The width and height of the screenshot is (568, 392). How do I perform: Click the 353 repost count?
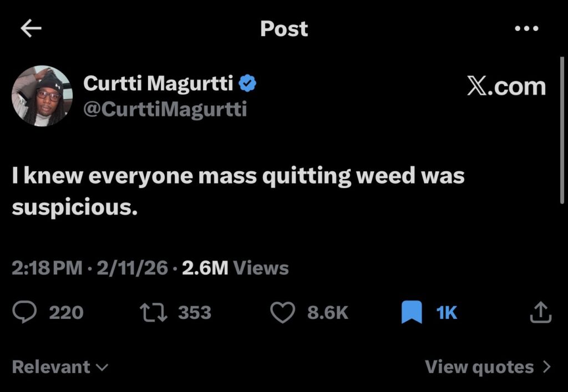click(x=195, y=313)
